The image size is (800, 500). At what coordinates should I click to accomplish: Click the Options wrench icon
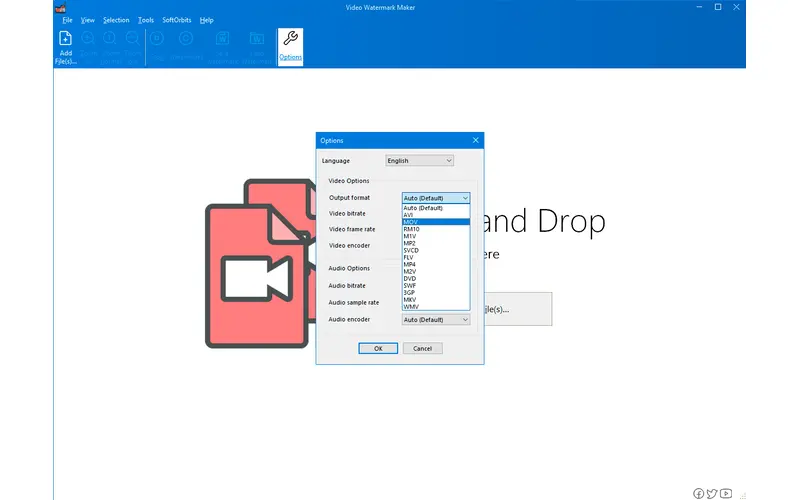[x=290, y=41]
